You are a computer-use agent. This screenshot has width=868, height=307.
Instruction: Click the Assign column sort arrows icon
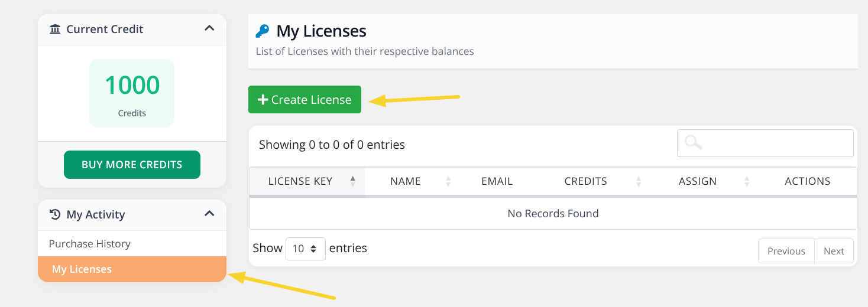click(747, 181)
